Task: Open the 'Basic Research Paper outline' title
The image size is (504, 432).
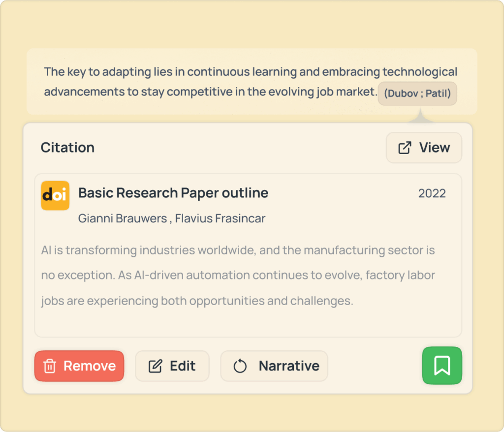Action: pos(173,193)
